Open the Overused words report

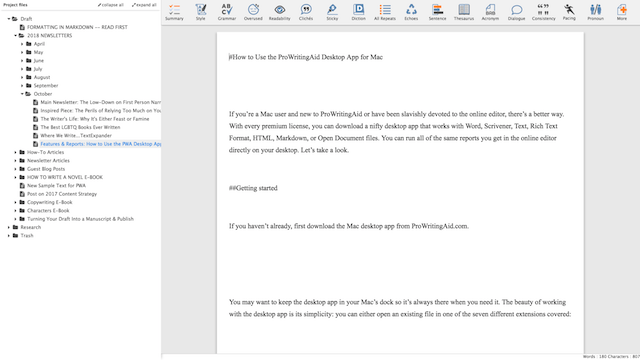coord(253,12)
